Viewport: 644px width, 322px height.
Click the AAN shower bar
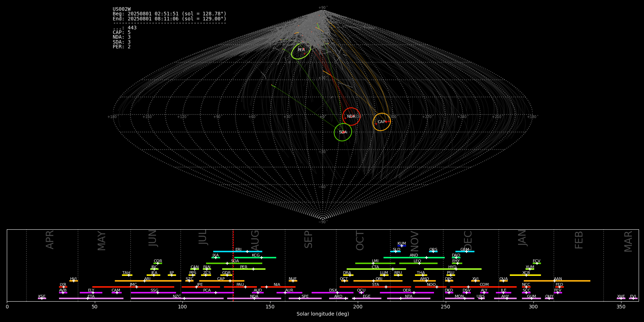click(557, 281)
